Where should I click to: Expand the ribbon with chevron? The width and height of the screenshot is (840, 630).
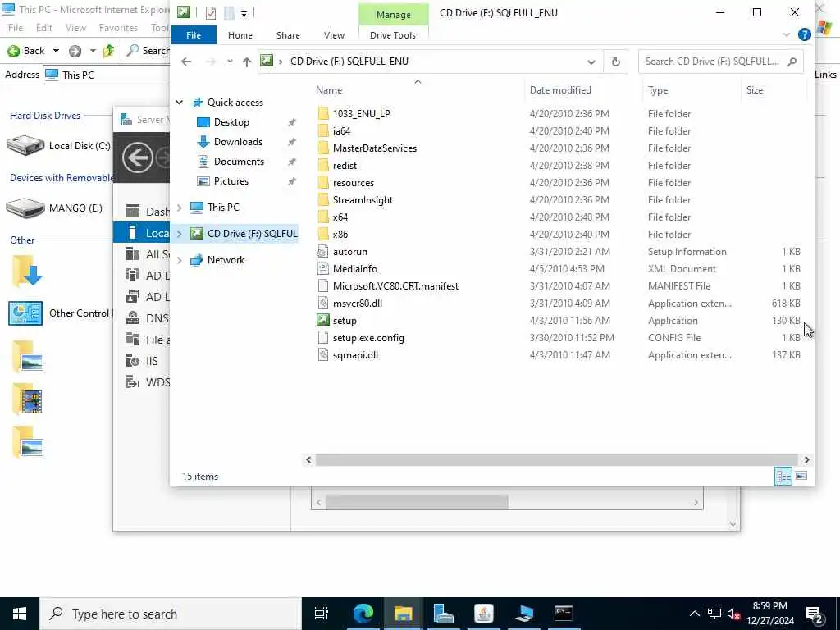786,34
